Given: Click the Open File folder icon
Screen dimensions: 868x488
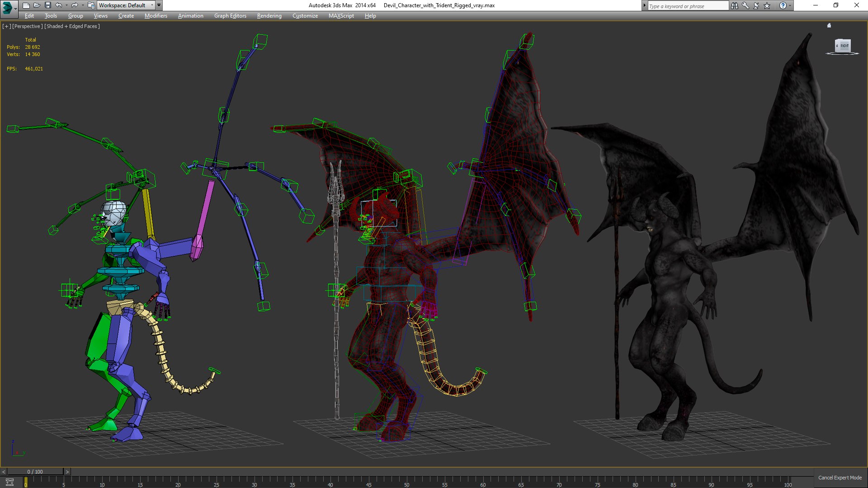Looking at the screenshot, I should click(37, 5).
